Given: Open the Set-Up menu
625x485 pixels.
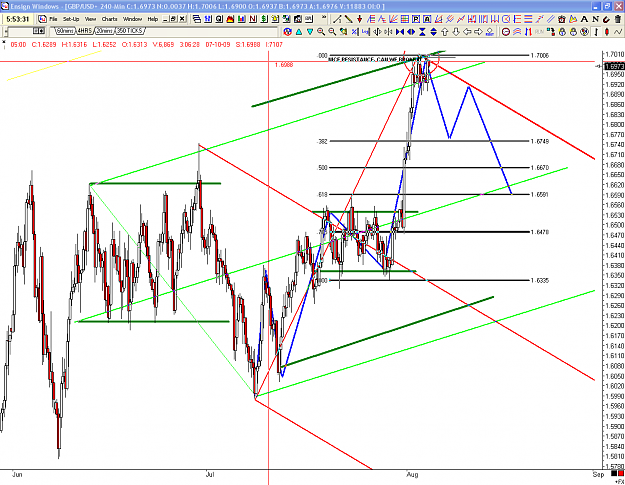Looking at the screenshot, I should point(71,19).
